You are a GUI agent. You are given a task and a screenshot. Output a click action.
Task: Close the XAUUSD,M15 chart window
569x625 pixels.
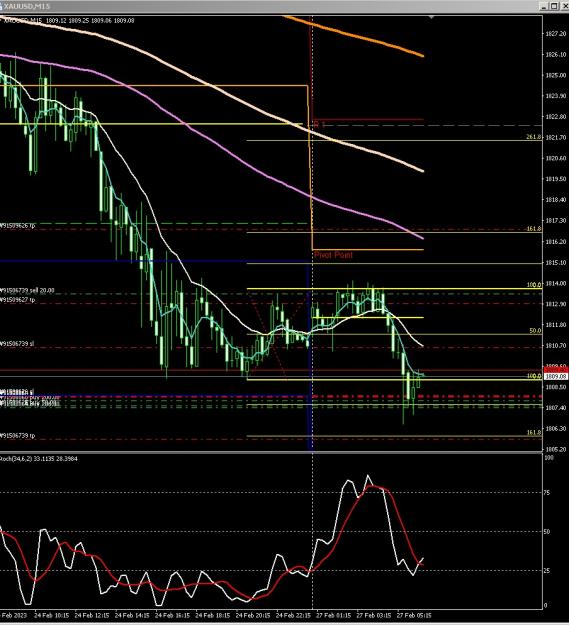coord(565,6)
